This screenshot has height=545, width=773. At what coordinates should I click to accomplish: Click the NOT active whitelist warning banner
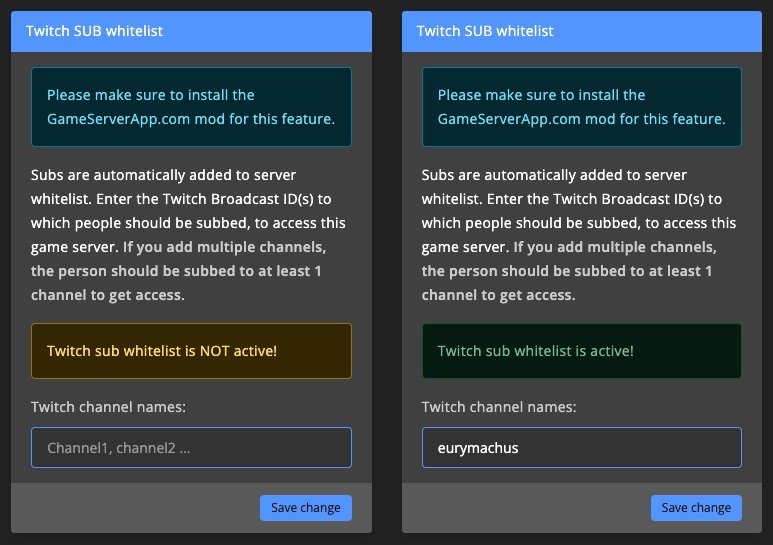pyautogui.click(x=191, y=351)
